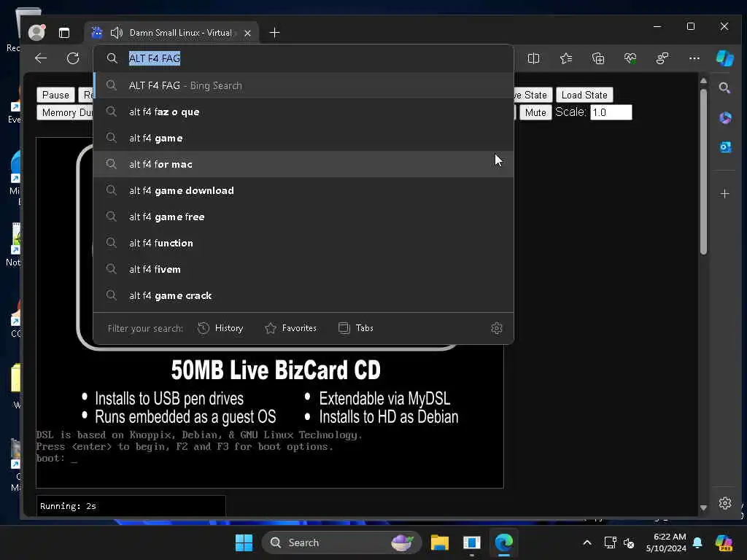Click the taskbar Search box

pyautogui.click(x=341, y=542)
